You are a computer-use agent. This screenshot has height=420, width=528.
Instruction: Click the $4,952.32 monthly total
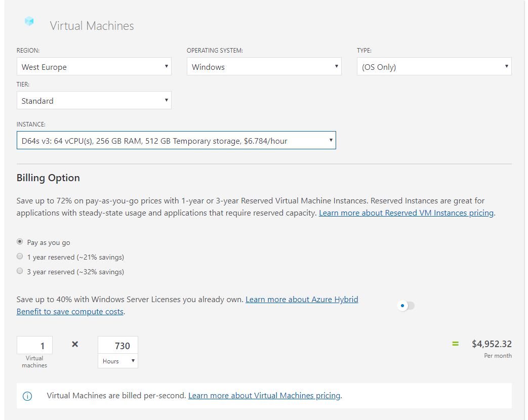(x=492, y=344)
